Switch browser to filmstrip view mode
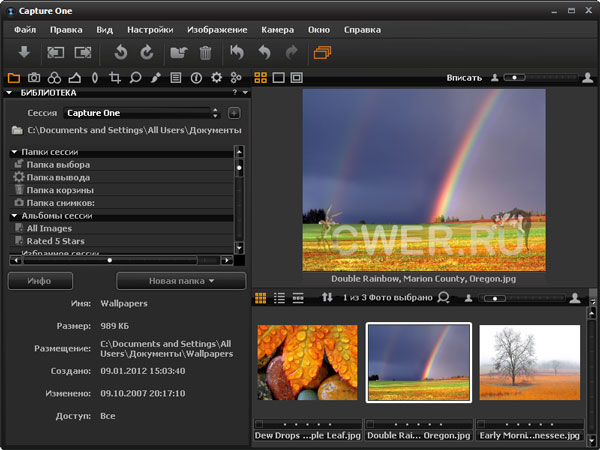 (298, 298)
